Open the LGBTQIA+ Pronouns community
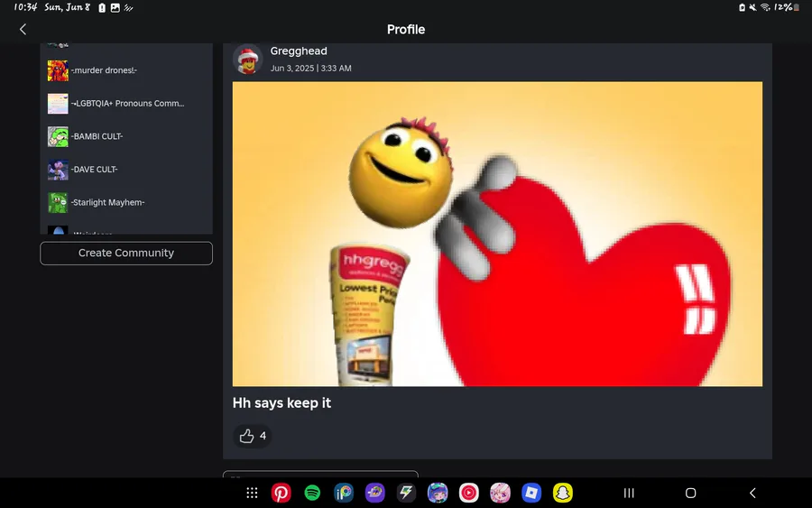The width and height of the screenshot is (812, 508). pyautogui.click(x=126, y=104)
